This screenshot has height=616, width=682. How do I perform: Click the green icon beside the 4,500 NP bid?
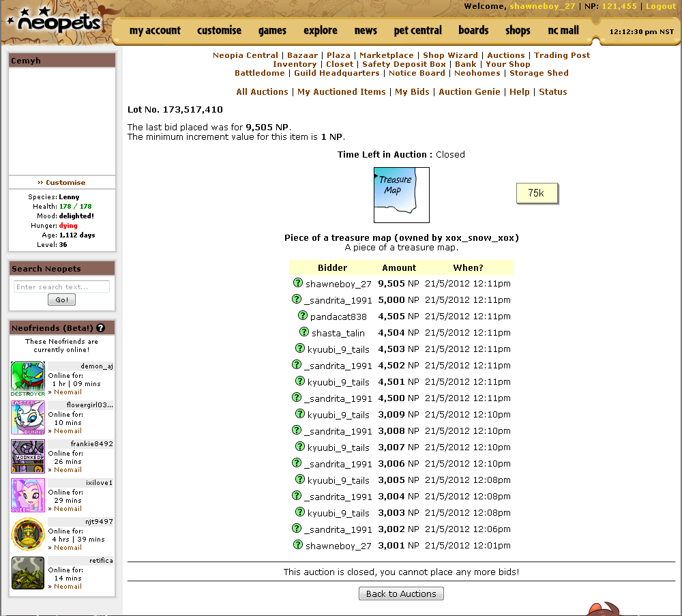pyautogui.click(x=297, y=397)
